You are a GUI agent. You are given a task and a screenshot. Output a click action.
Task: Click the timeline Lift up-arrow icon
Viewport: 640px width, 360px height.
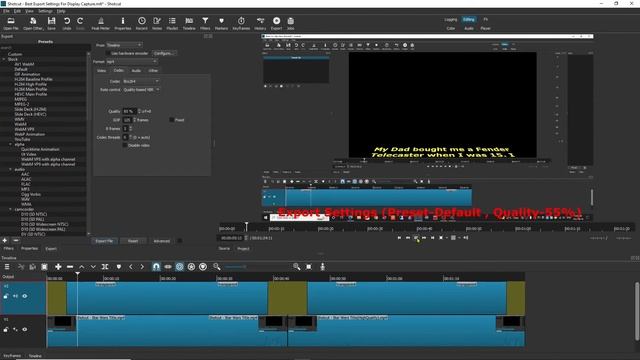(x=82, y=267)
